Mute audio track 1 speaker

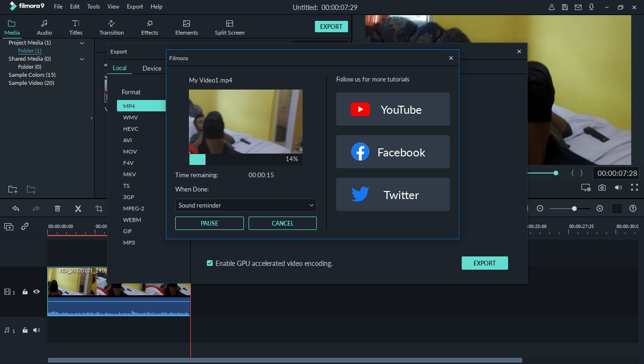(36, 330)
